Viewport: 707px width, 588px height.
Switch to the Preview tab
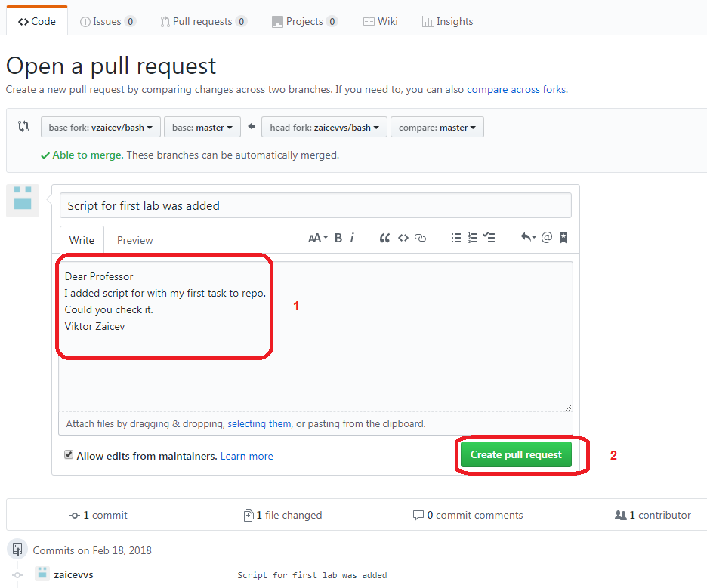pos(134,240)
